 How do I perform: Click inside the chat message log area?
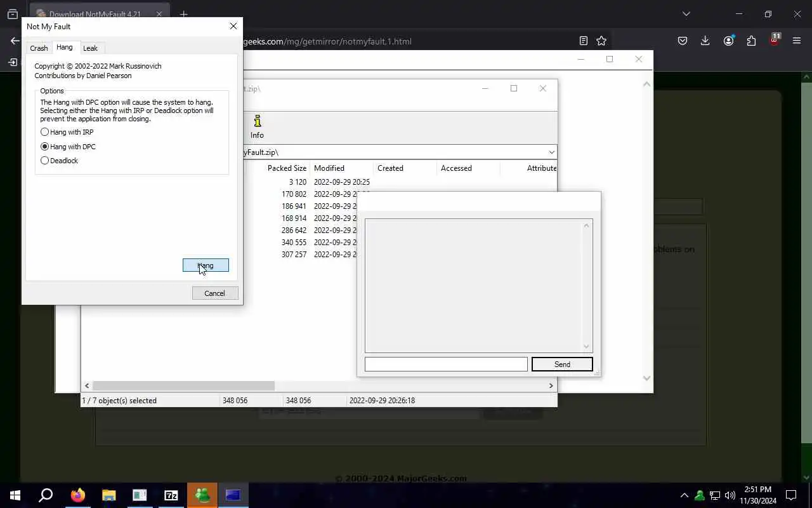click(x=473, y=286)
